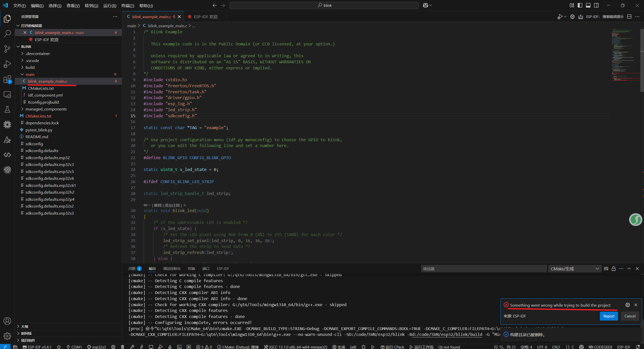The width and height of the screenshot is (644, 349).
Task: Open Search view in activity bar
Action: (7, 34)
